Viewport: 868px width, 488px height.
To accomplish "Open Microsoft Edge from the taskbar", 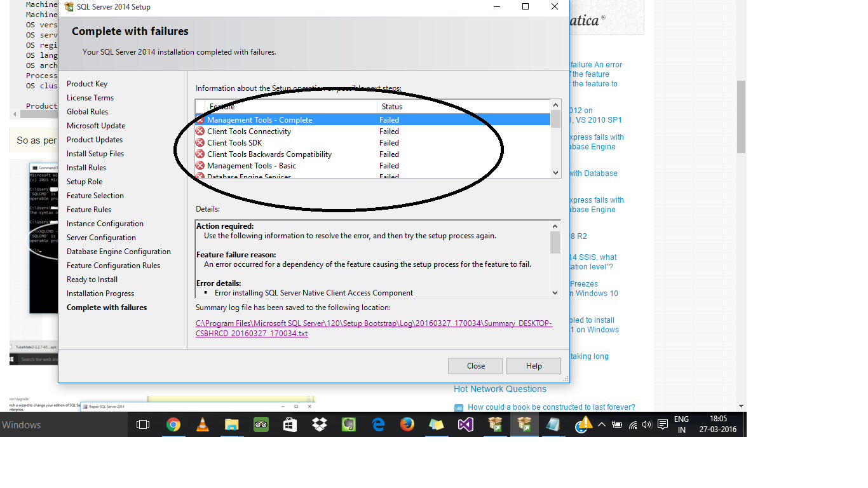I will click(377, 424).
